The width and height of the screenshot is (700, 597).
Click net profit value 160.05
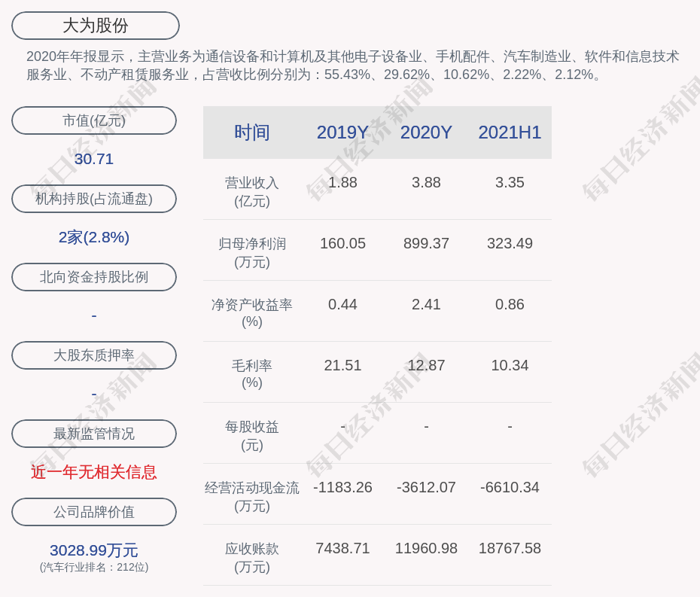pos(342,243)
